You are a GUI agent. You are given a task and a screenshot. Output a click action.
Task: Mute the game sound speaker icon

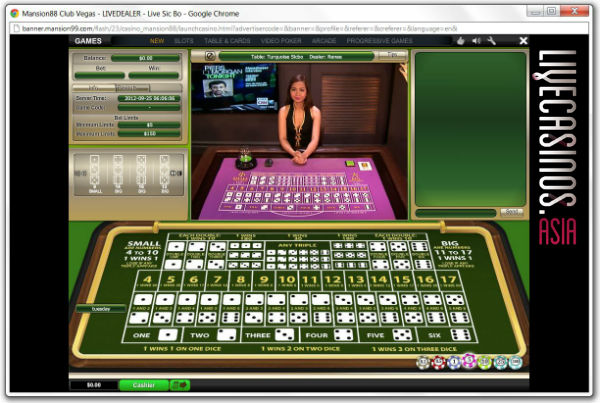tap(475, 41)
